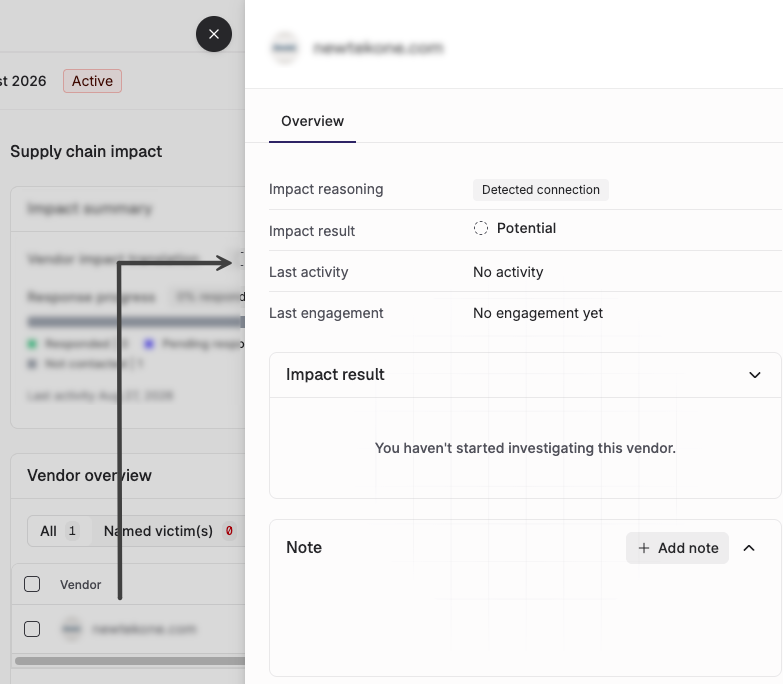Click the vendor logo in panel header
Image resolution: width=783 pixels, height=684 pixels.
(285, 48)
